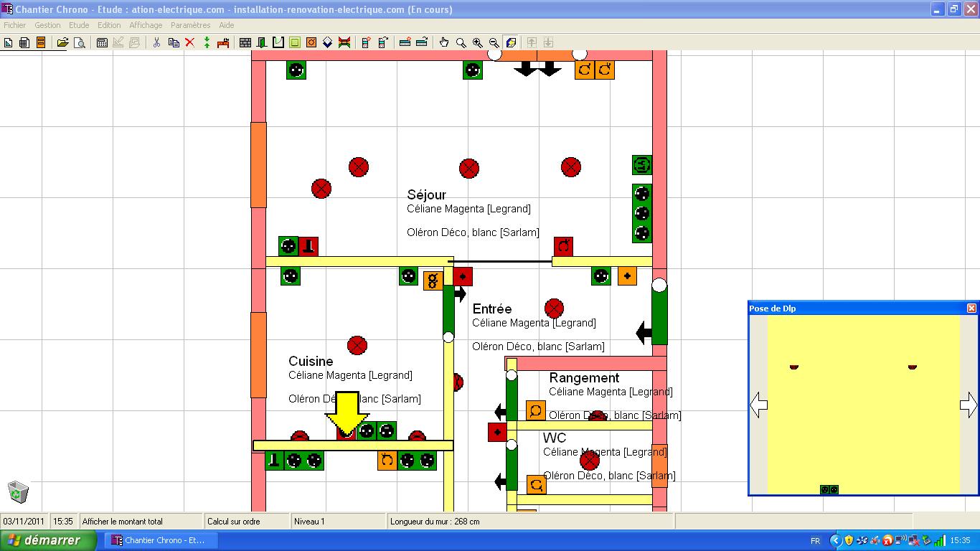Image resolution: width=980 pixels, height=551 pixels.
Task: Open the Aide menu
Action: [227, 25]
